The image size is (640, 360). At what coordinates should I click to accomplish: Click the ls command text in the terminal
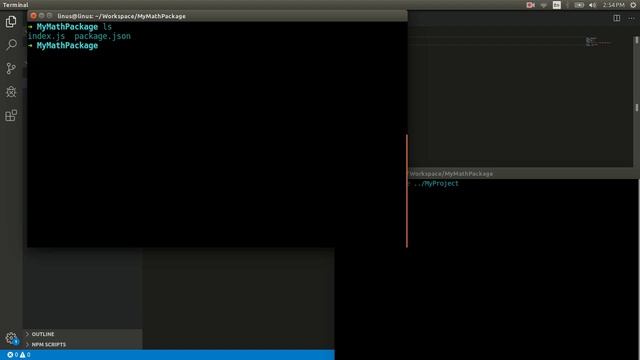click(x=107, y=27)
